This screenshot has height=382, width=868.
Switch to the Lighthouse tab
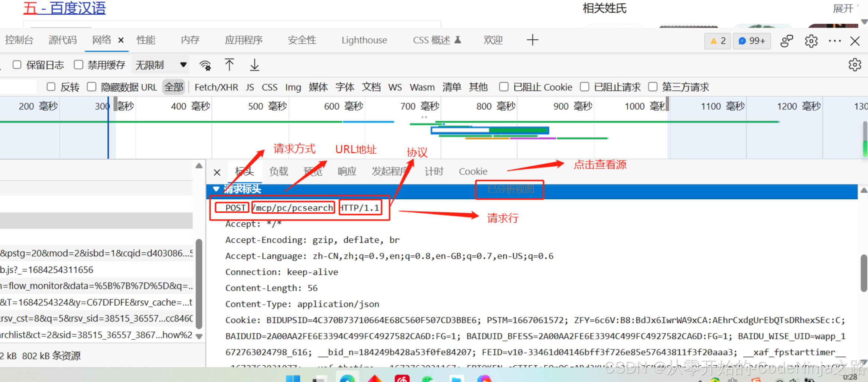pyautogui.click(x=364, y=40)
